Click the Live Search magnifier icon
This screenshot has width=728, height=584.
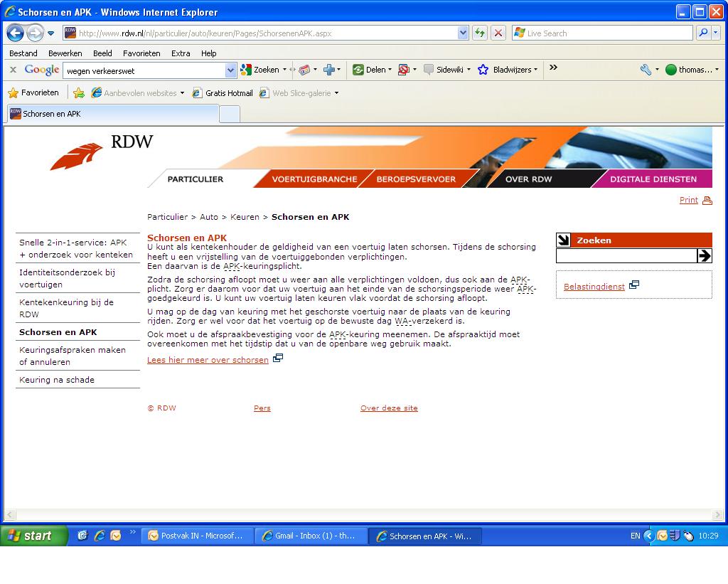[702, 33]
